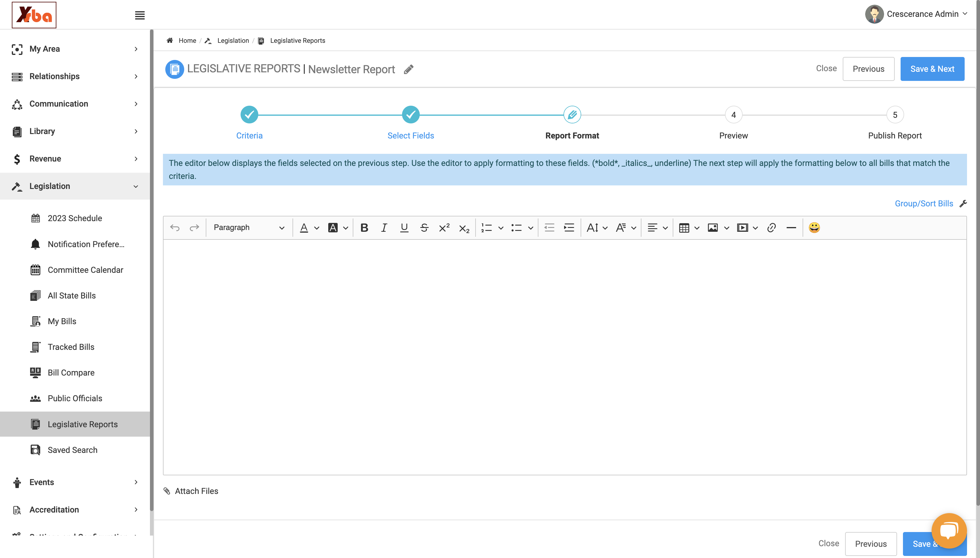The image size is (980, 558).
Task: Apply strikethrough formatting
Action: click(x=424, y=228)
